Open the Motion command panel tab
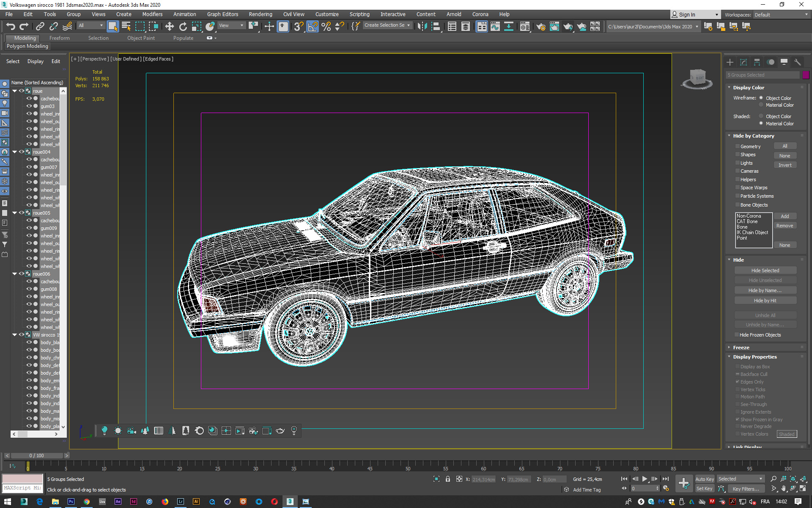This screenshot has width=812, height=508. click(x=771, y=62)
